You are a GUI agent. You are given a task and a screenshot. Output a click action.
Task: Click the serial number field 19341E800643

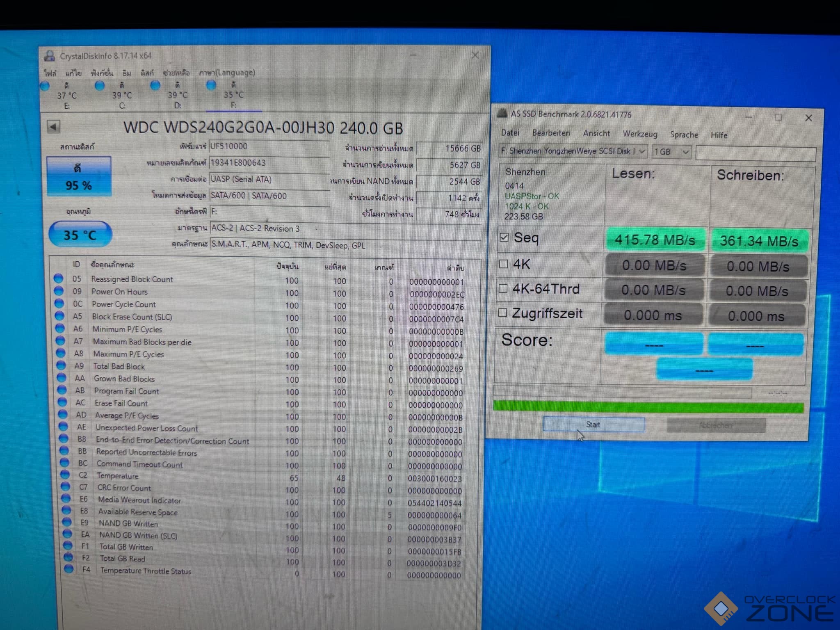269,163
